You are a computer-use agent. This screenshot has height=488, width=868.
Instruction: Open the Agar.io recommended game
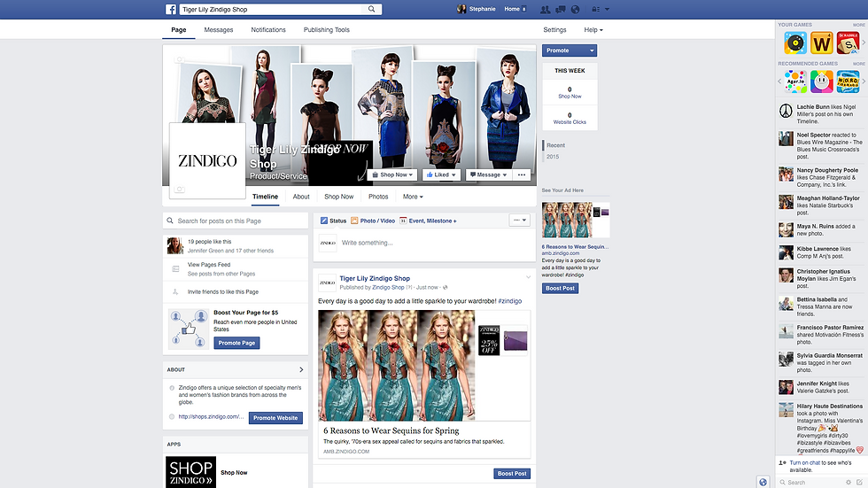click(795, 81)
